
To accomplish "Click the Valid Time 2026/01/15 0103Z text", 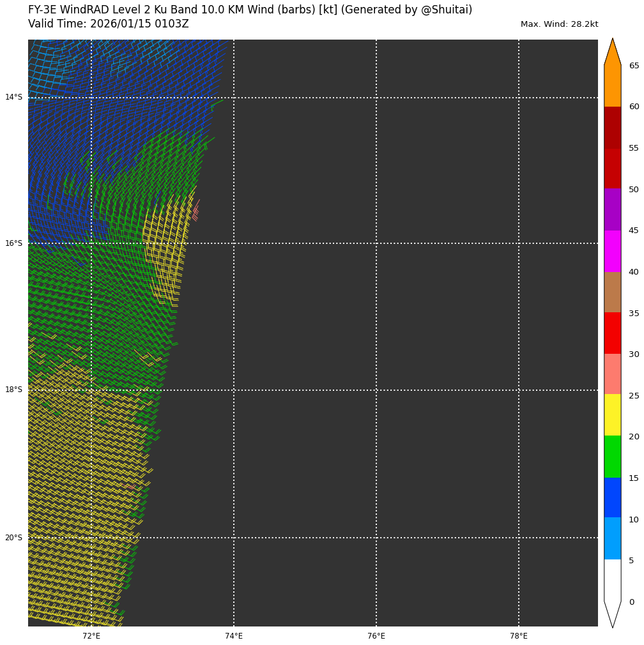I will point(109,24).
